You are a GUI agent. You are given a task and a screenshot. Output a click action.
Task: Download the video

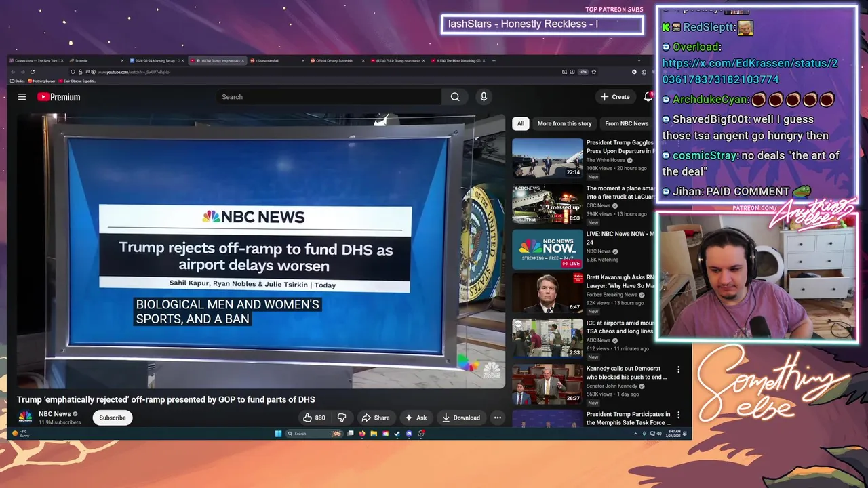point(460,418)
